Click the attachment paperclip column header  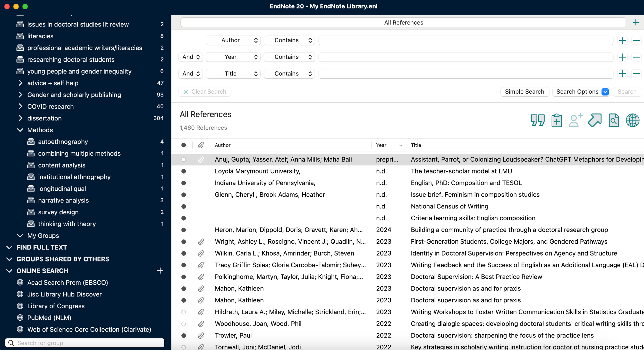[x=201, y=145]
